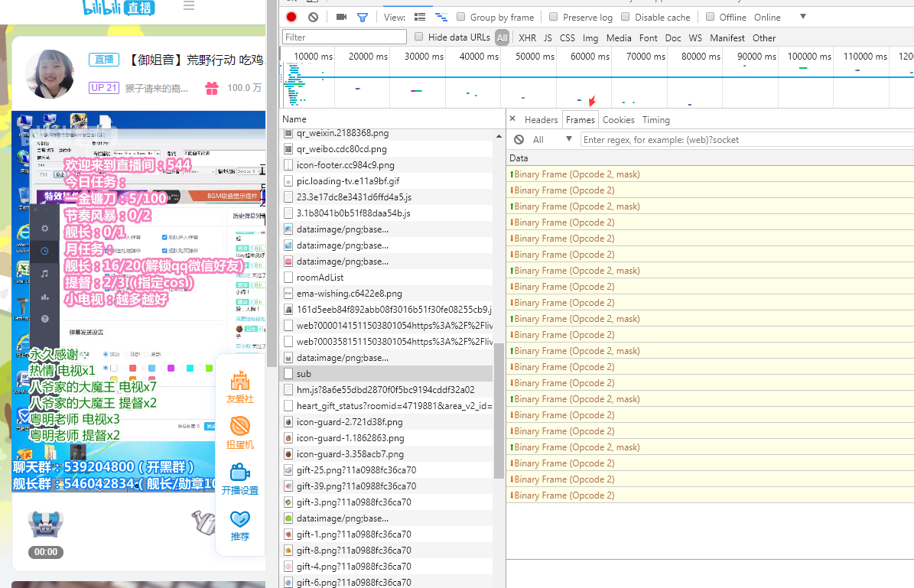Enable the Preserve log checkbox

(x=554, y=17)
